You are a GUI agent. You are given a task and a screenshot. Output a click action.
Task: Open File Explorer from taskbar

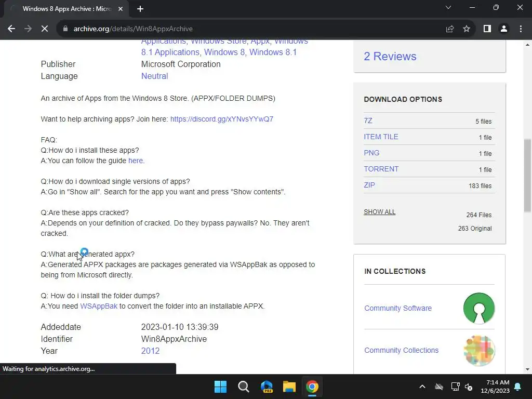pos(289,387)
